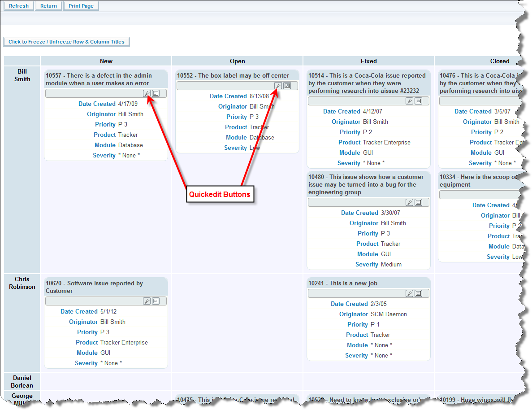Open issue 10552 box label title
The width and height of the screenshot is (532, 410).
tap(233, 75)
